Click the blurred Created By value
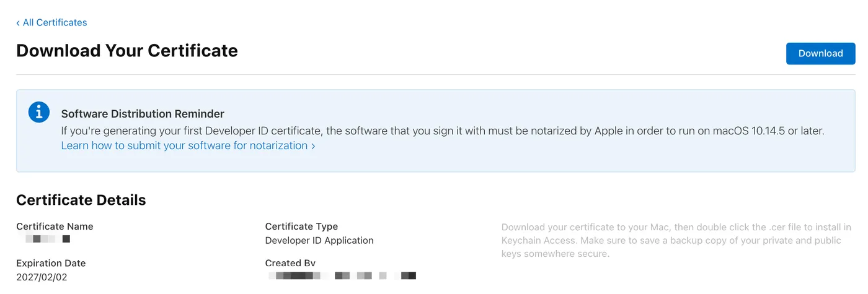868x294 pixels. (342, 275)
